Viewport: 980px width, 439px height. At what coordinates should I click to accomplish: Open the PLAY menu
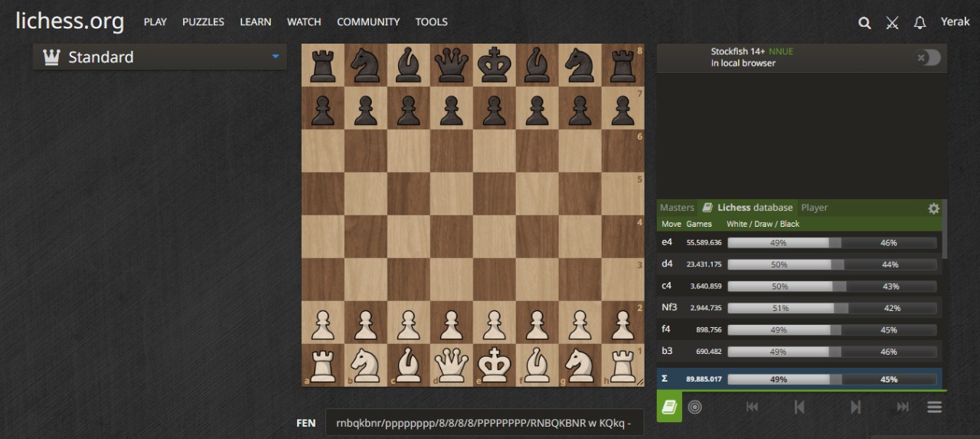click(x=155, y=21)
